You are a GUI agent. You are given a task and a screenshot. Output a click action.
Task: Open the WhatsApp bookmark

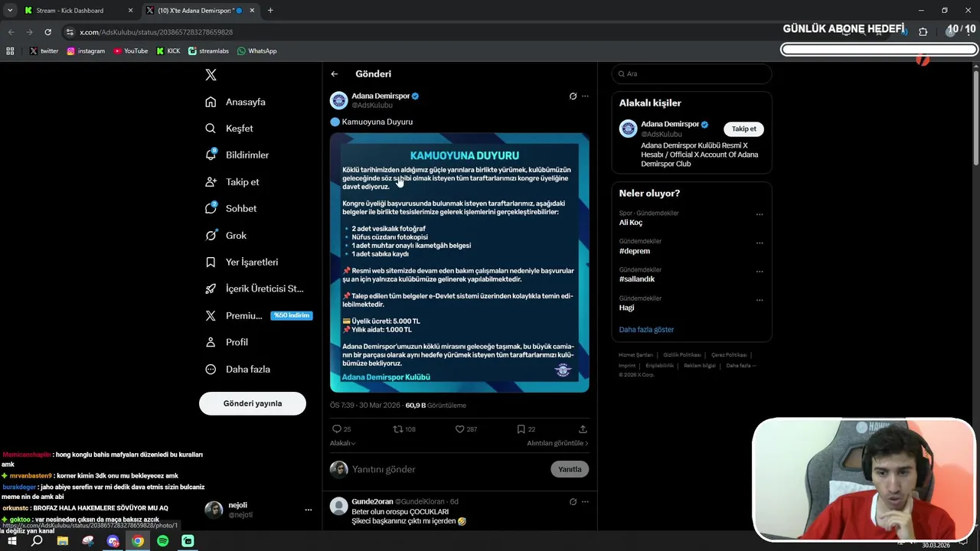pos(257,51)
